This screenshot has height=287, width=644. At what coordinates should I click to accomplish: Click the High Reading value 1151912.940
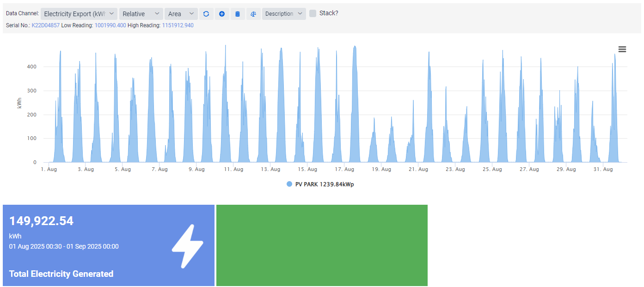point(178,25)
